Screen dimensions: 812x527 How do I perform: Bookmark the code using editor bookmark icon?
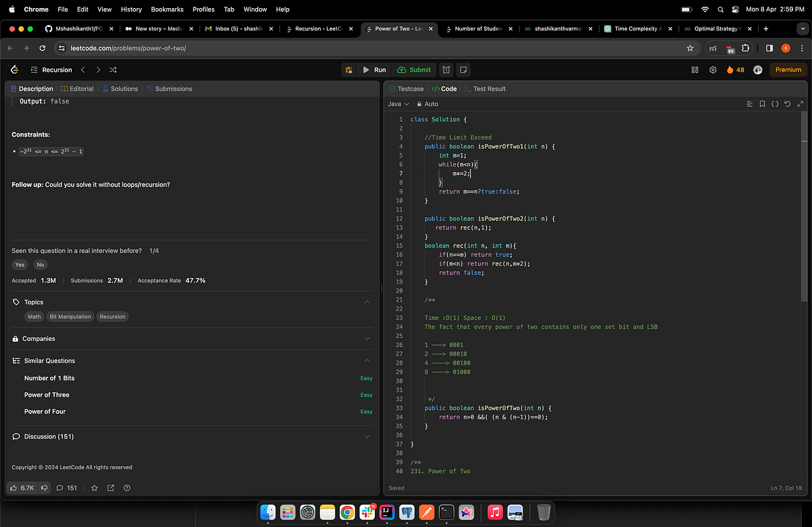click(x=763, y=104)
